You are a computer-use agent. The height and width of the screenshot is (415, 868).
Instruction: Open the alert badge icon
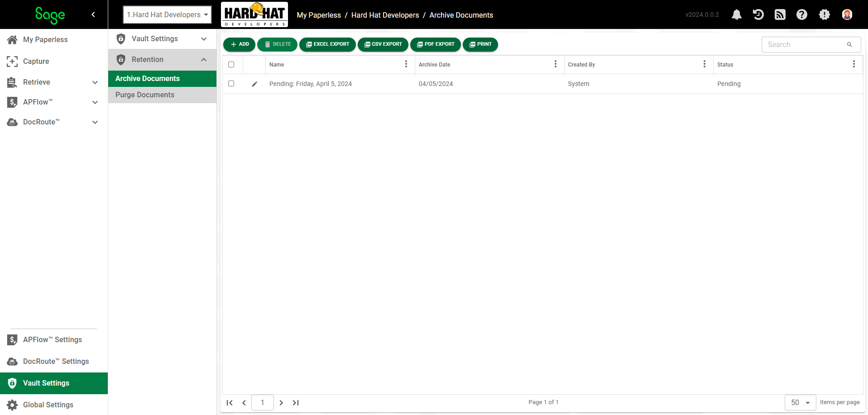pyautogui.click(x=825, y=14)
